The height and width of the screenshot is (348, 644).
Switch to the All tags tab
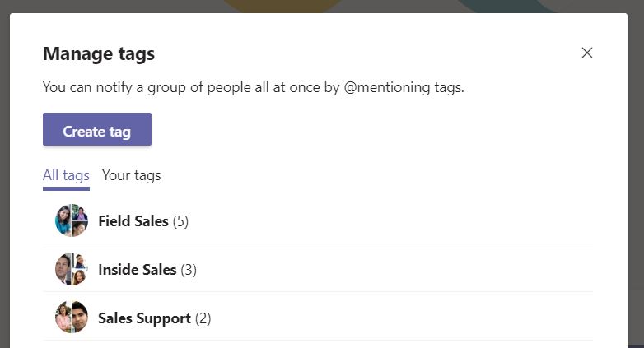[x=66, y=175]
